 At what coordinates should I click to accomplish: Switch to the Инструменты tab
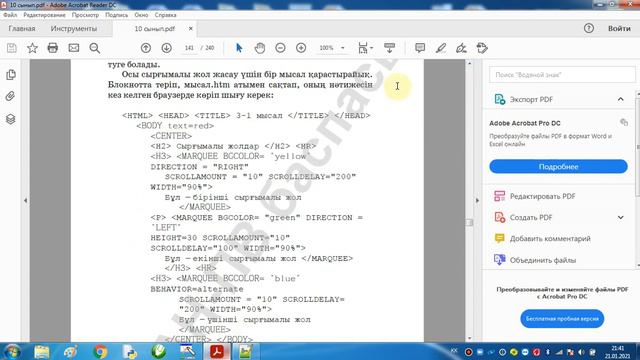tap(74, 29)
